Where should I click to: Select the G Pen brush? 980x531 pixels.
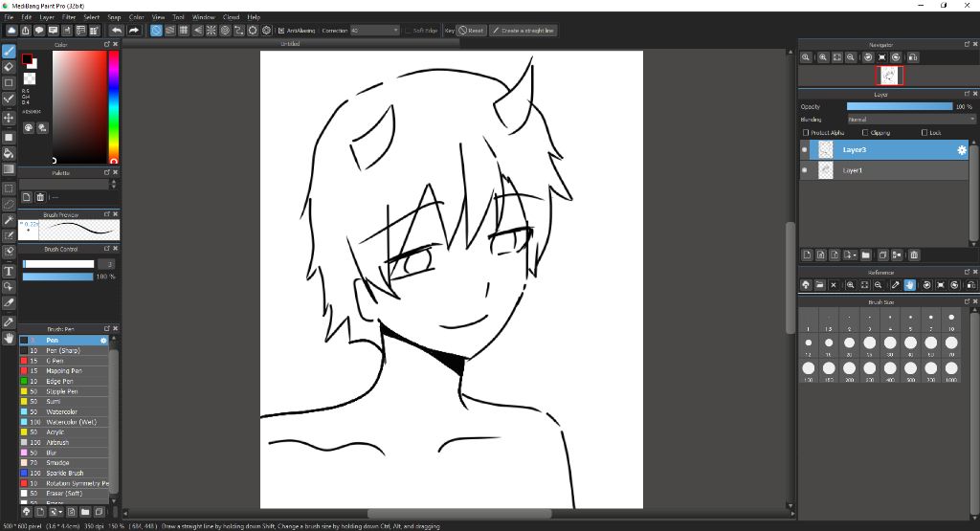64,361
